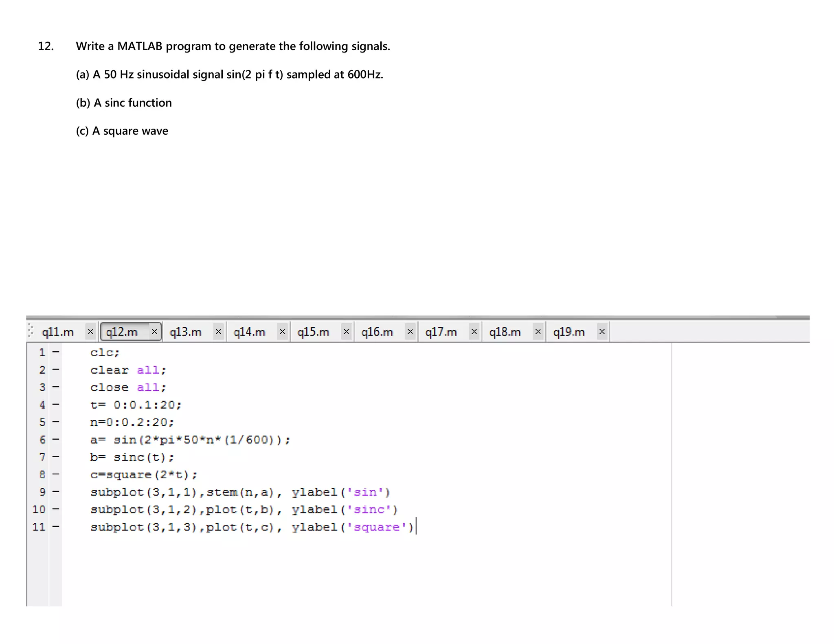Set breakpoint dash on line 6

[56, 439]
